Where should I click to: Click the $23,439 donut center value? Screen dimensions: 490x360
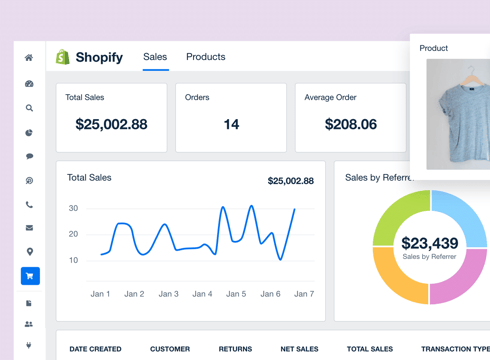pos(430,243)
